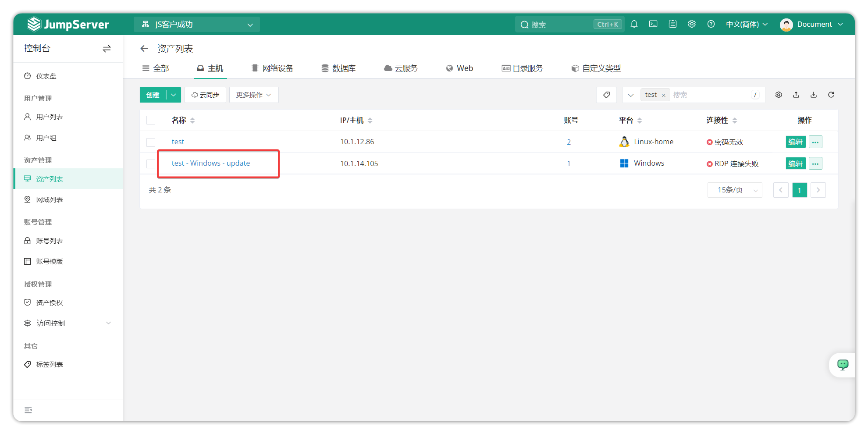868x430 pixels.
Task: Click the help question mark icon
Action: 711,24
